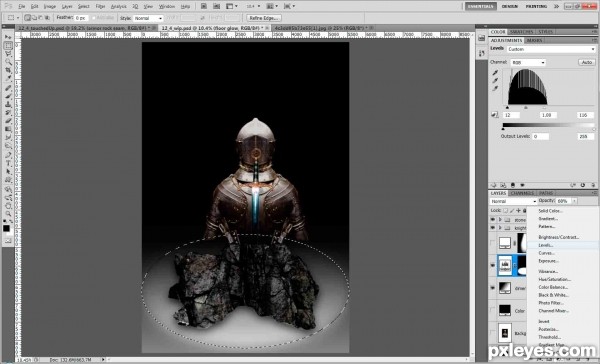The image size is (600, 364).
Task: Show the Color fill layer
Action: point(492,310)
